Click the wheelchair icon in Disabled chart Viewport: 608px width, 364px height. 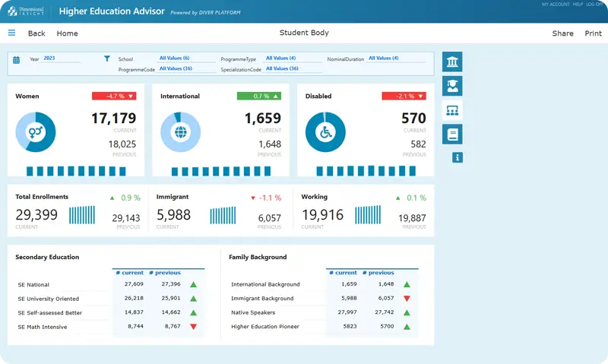click(x=325, y=132)
